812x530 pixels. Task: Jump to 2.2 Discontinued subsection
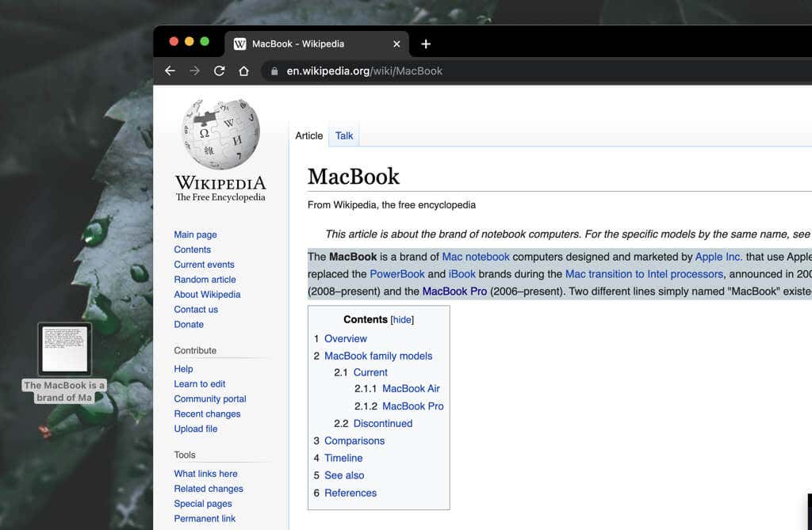[383, 423]
